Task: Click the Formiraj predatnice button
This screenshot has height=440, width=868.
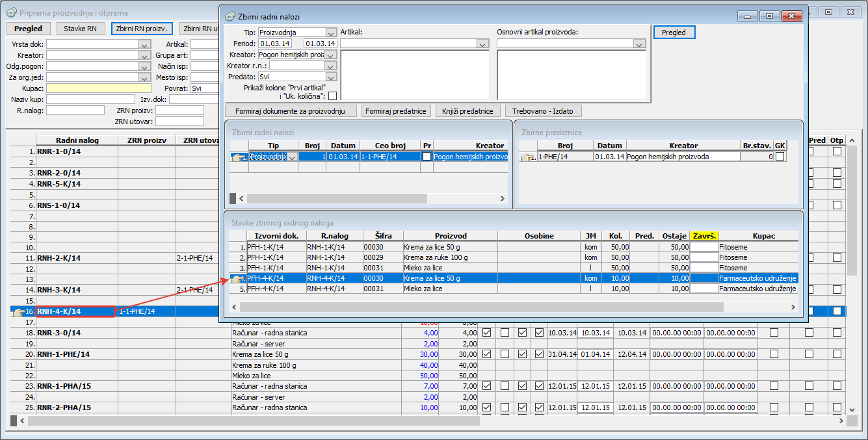Action: 396,111
